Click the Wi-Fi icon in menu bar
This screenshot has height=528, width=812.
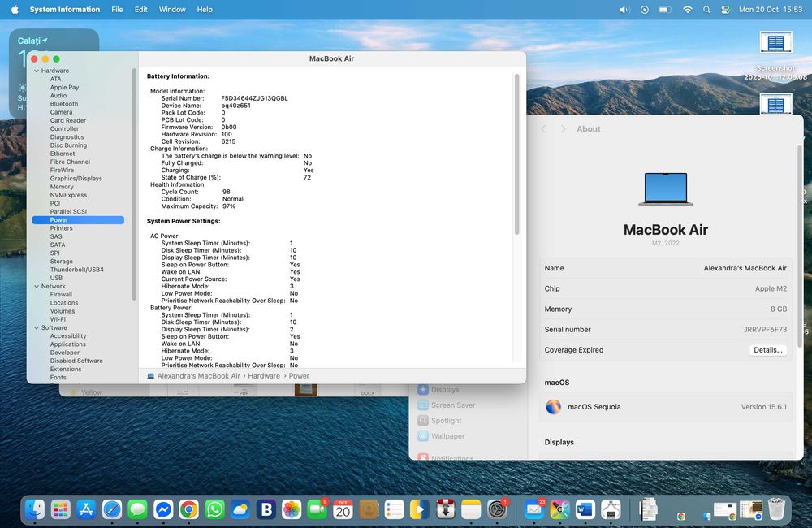pyautogui.click(x=688, y=10)
